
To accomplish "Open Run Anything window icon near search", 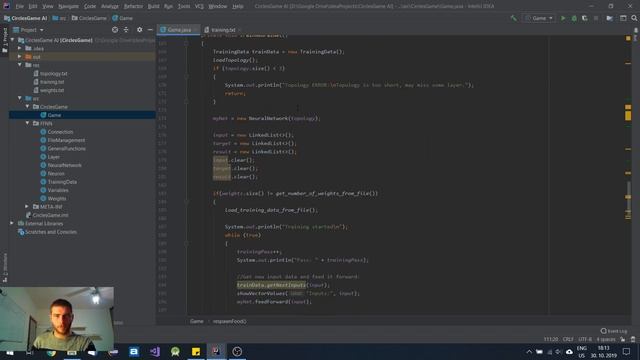I will [x=623, y=18].
